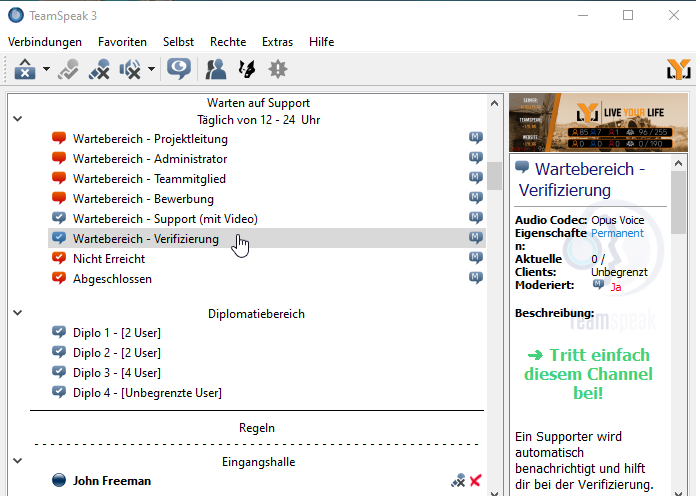Image resolution: width=696 pixels, height=496 pixels.
Task: Collapse the Eingangshalle section
Action: tap(18, 460)
